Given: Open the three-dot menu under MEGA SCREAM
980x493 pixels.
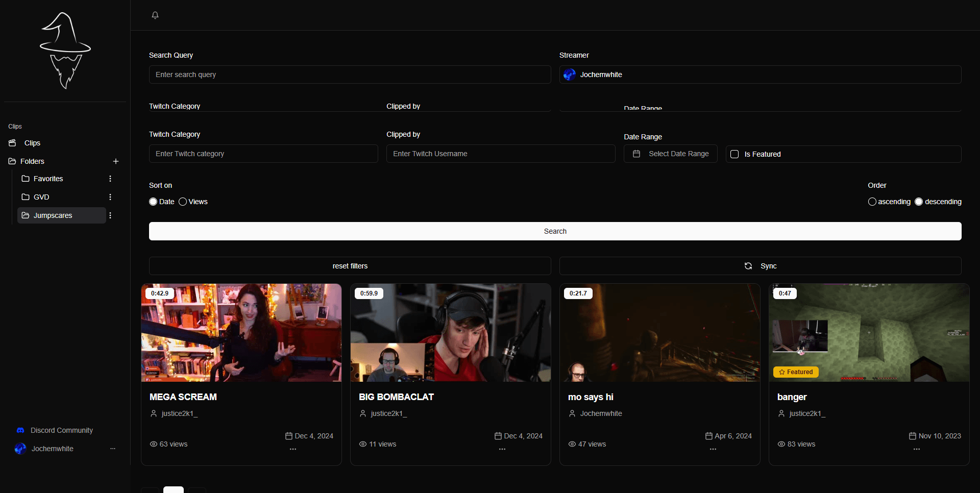Looking at the screenshot, I should 292,449.
